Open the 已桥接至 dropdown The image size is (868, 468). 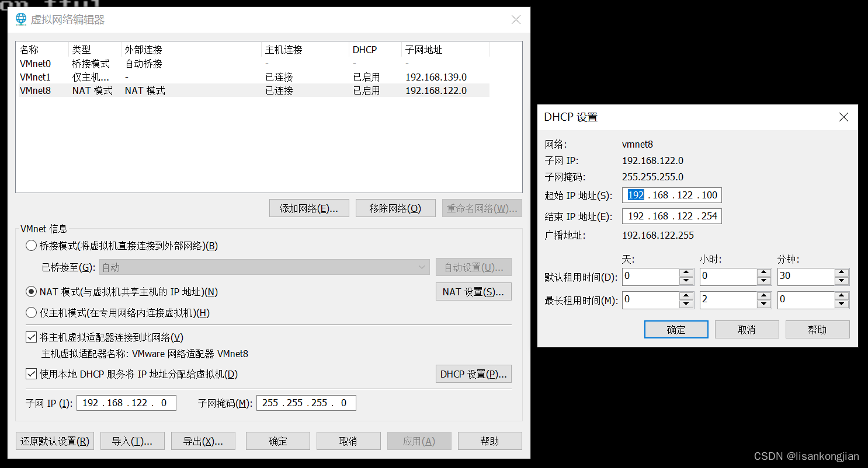265,267
